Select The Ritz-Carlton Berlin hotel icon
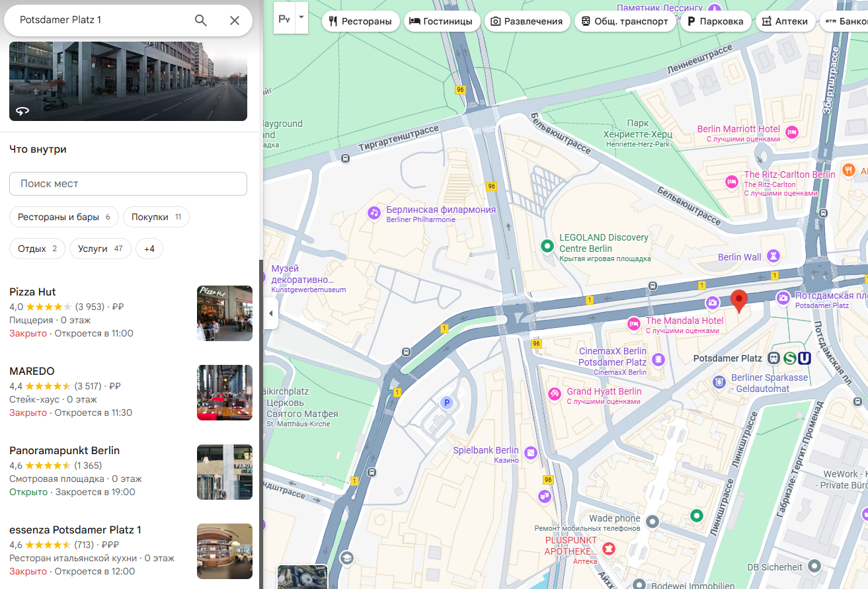Viewport: 868px width, 589px height. click(732, 181)
